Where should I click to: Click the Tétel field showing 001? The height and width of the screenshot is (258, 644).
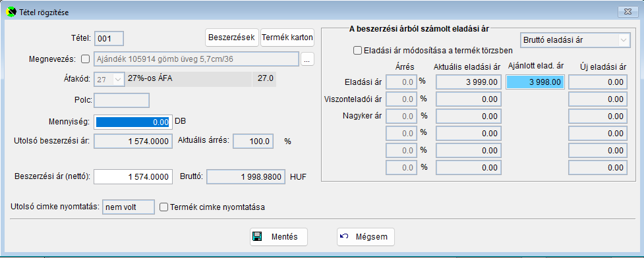tap(109, 39)
